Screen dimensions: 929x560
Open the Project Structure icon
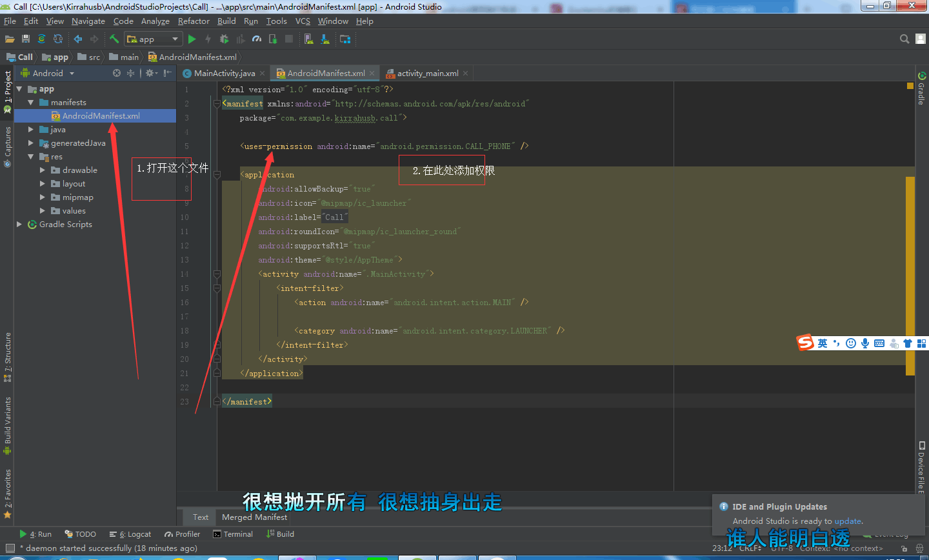(x=345, y=39)
